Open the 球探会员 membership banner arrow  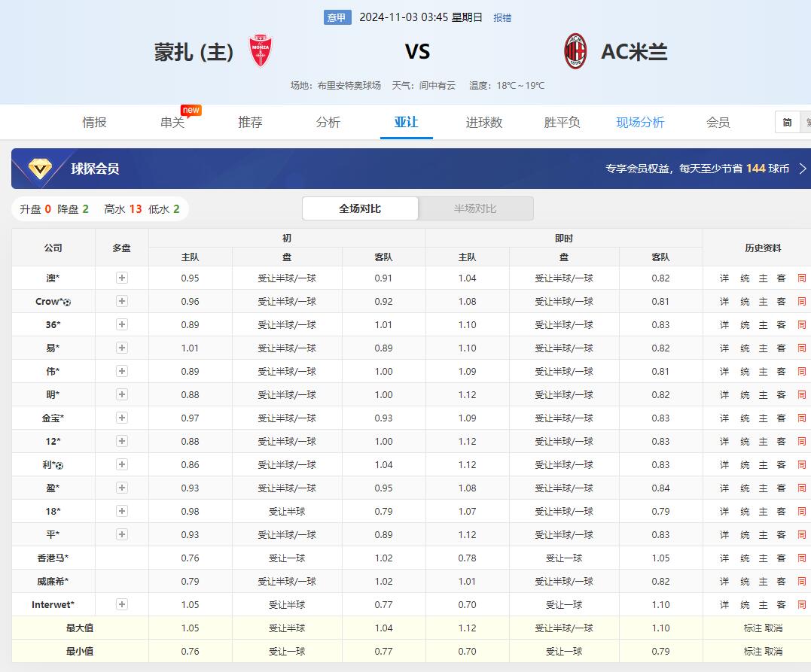coord(803,169)
